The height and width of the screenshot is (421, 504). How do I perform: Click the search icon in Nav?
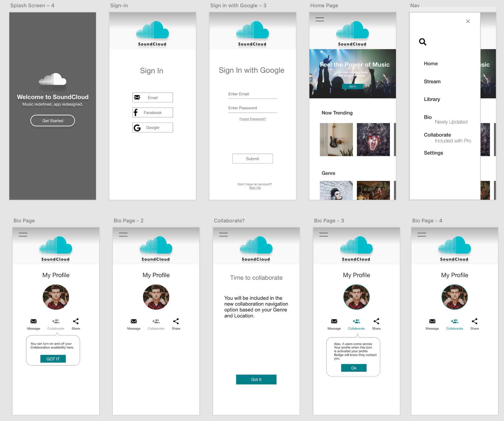[x=423, y=42]
